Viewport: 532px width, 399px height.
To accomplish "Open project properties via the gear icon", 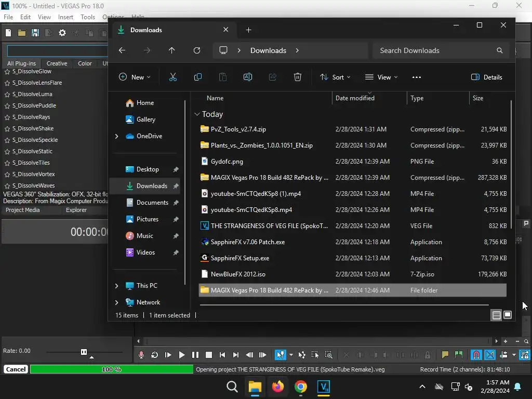I will tap(62, 33).
